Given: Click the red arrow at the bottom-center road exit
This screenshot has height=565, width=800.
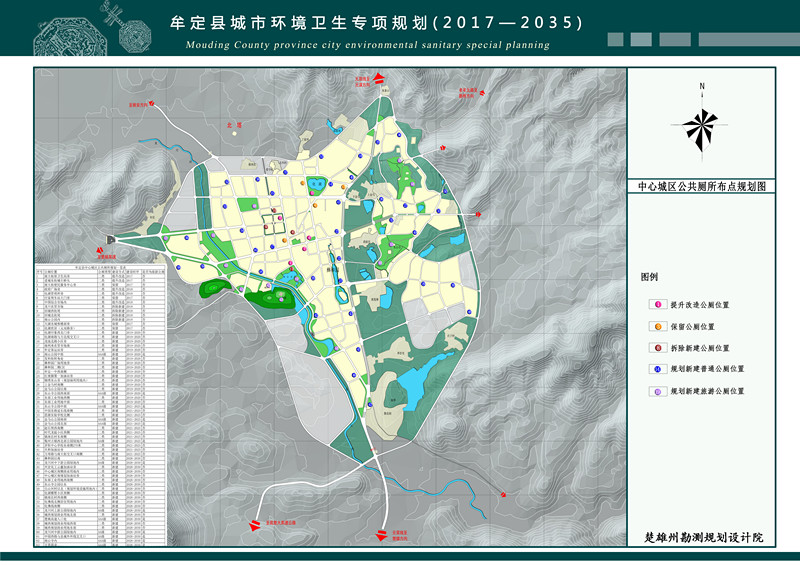Looking at the screenshot, I should [380, 535].
